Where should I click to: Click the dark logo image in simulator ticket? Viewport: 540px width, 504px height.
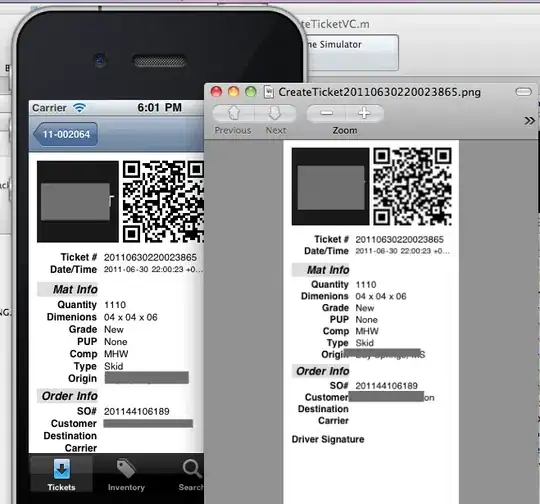pos(78,202)
